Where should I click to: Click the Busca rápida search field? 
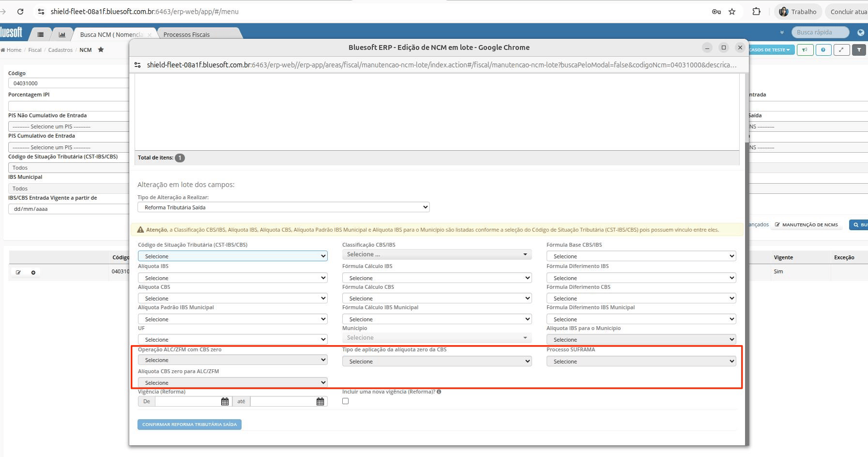pyautogui.click(x=820, y=32)
